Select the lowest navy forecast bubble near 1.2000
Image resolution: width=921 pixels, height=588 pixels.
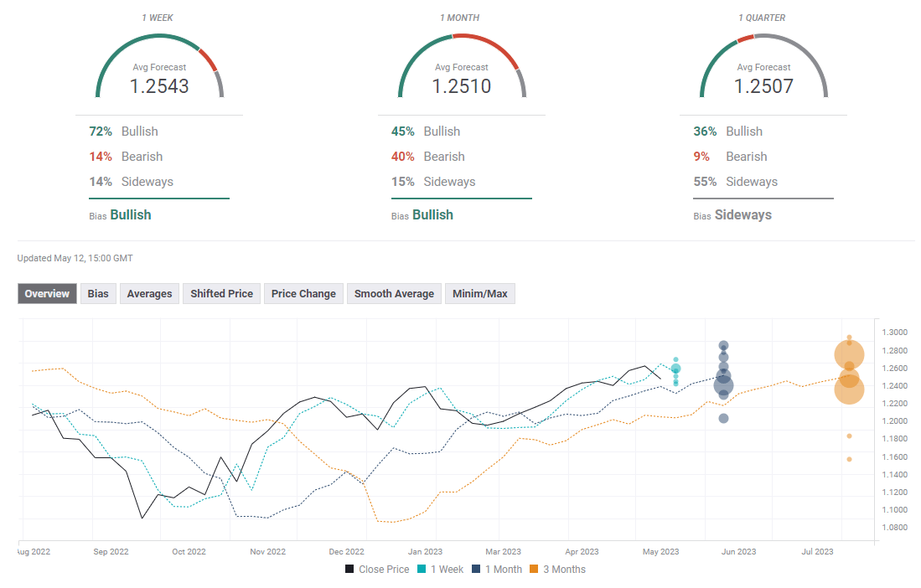[x=723, y=418]
